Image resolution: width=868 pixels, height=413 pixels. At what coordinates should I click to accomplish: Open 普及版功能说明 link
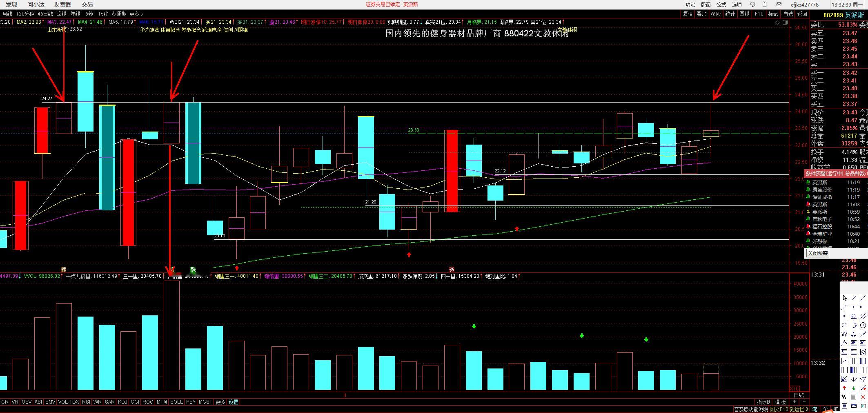click(751, 409)
